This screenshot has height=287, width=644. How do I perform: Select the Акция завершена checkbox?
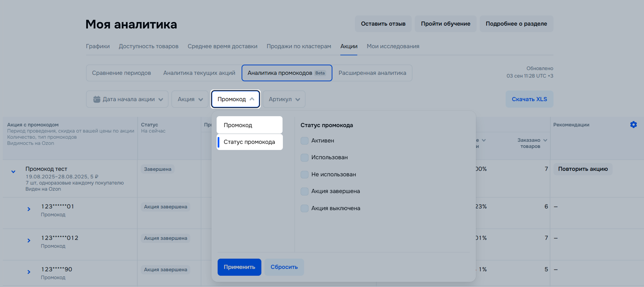point(304,191)
